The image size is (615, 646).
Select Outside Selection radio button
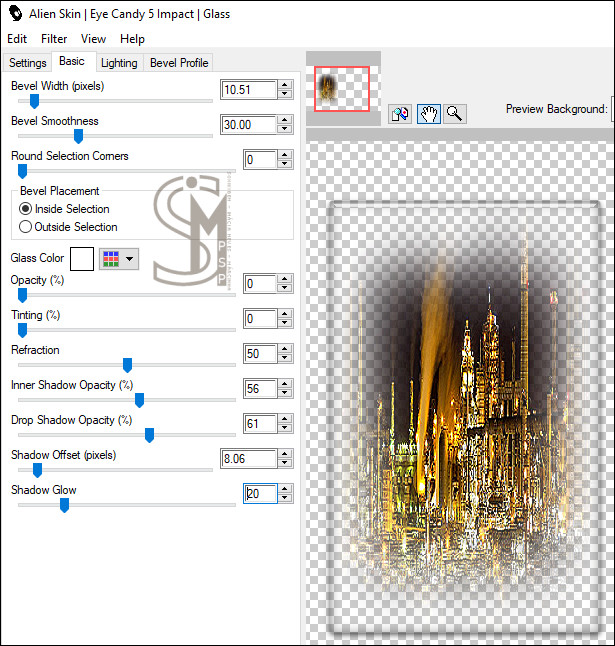(26, 226)
